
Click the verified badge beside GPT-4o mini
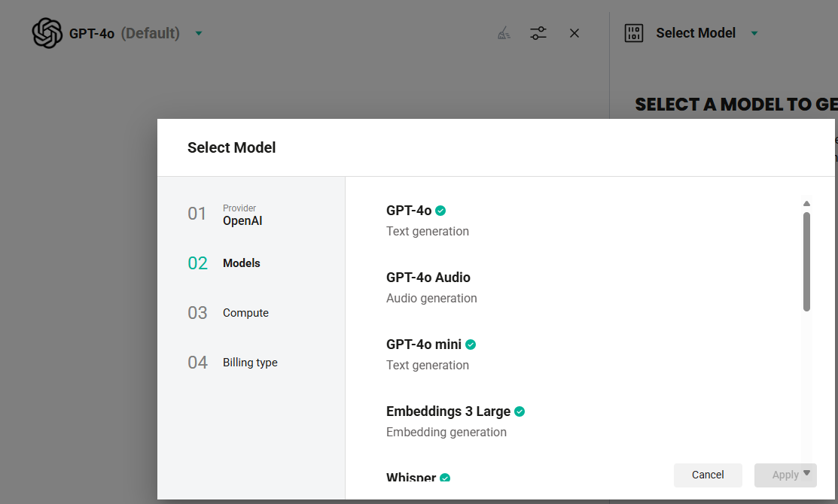[471, 345]
